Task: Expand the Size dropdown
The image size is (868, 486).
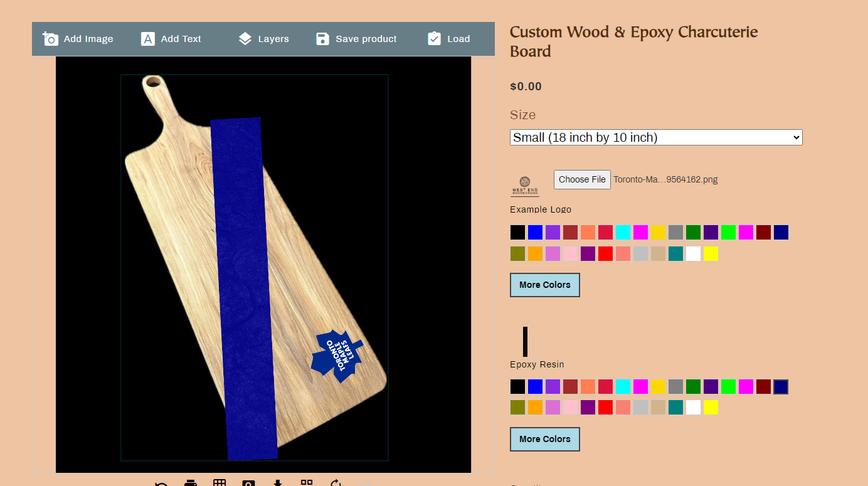Action: pyautogui.click(x=655, y=137)
